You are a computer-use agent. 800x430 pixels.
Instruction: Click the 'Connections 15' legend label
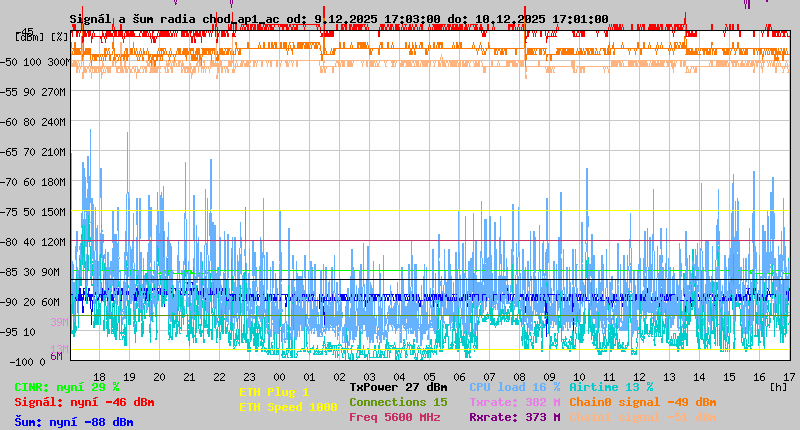click(398, 402)
